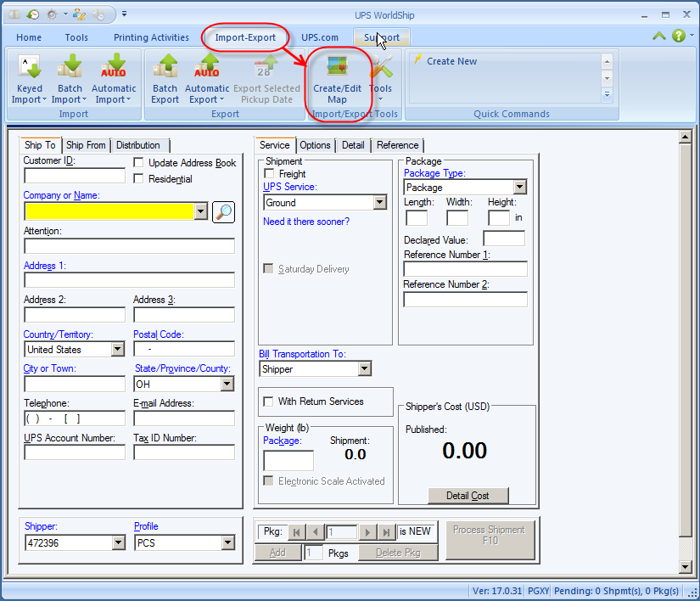
Task: Open the Package Type dropdown
Action: (520, 187)
